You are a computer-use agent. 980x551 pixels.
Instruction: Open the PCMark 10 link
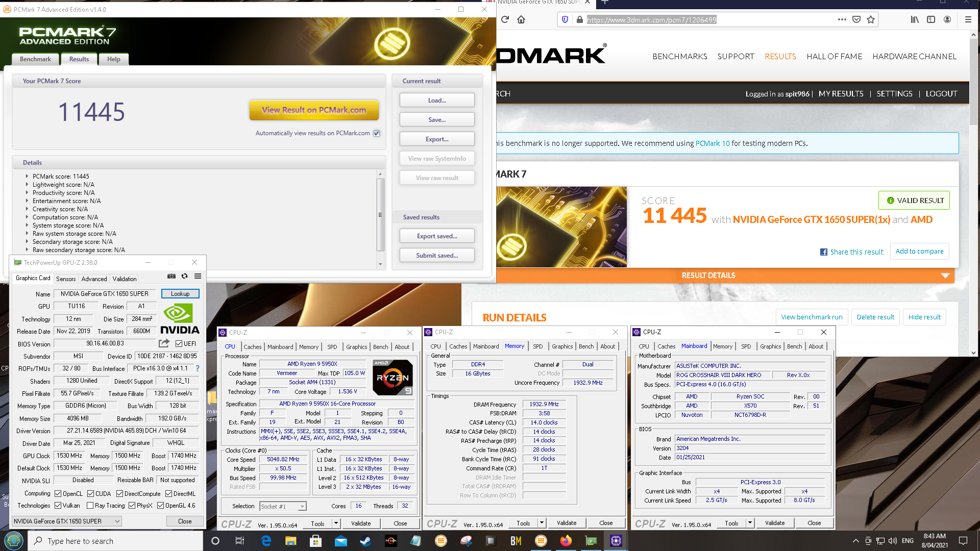[713, 143]
